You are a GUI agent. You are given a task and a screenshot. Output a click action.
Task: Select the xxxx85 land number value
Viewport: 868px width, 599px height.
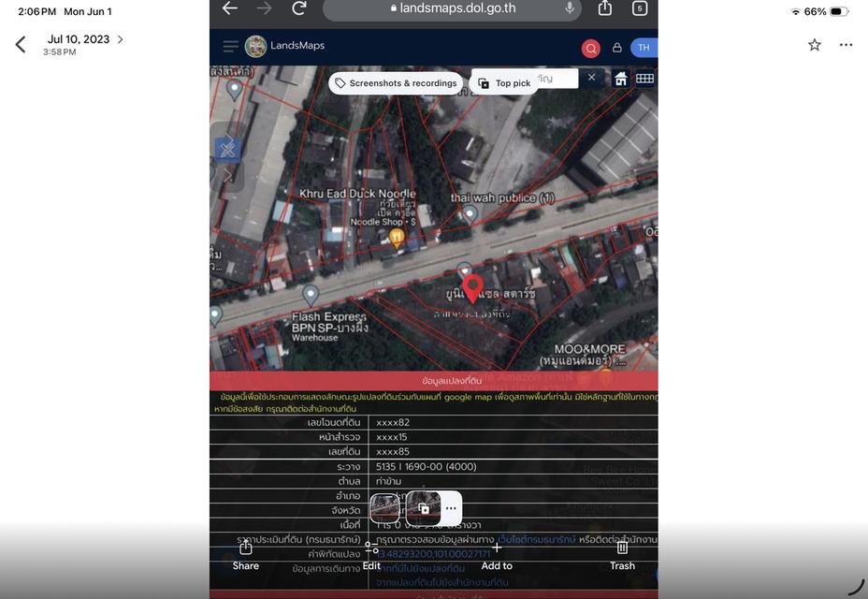click(393, 451)
